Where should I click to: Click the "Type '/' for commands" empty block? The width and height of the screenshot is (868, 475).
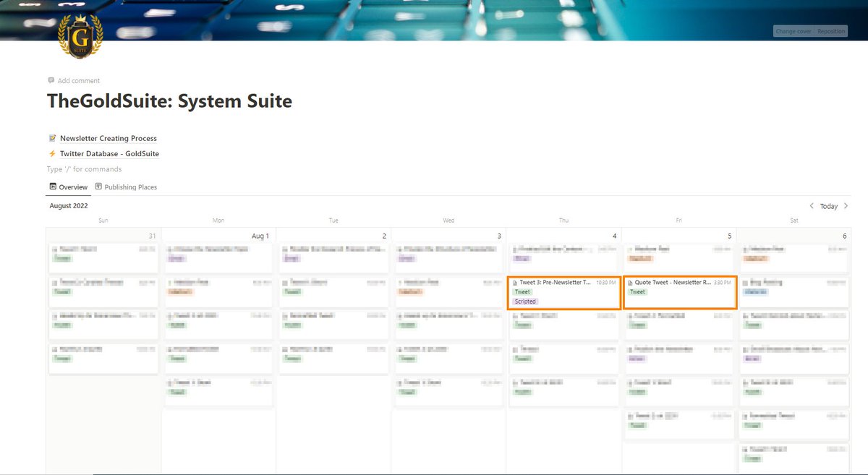coord(85,169)
